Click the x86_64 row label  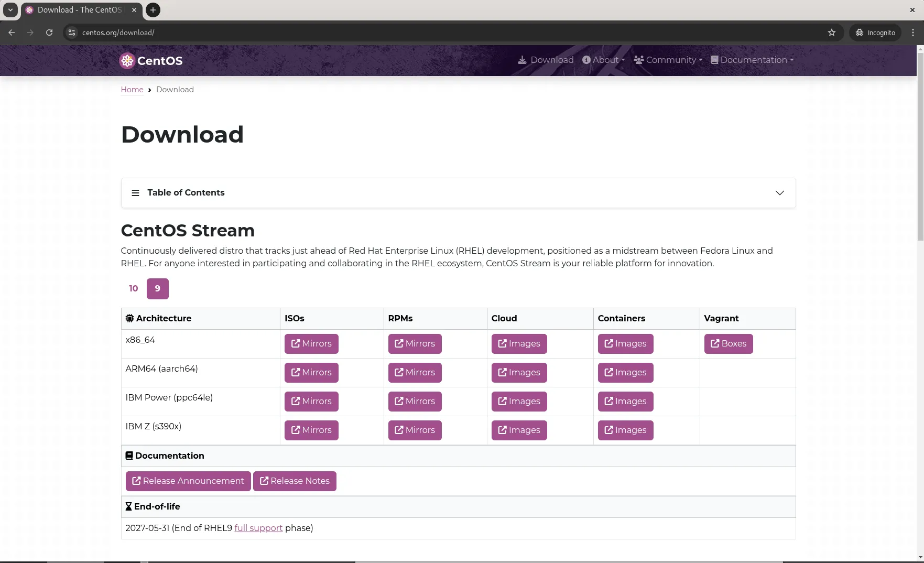tap(140, 340)
